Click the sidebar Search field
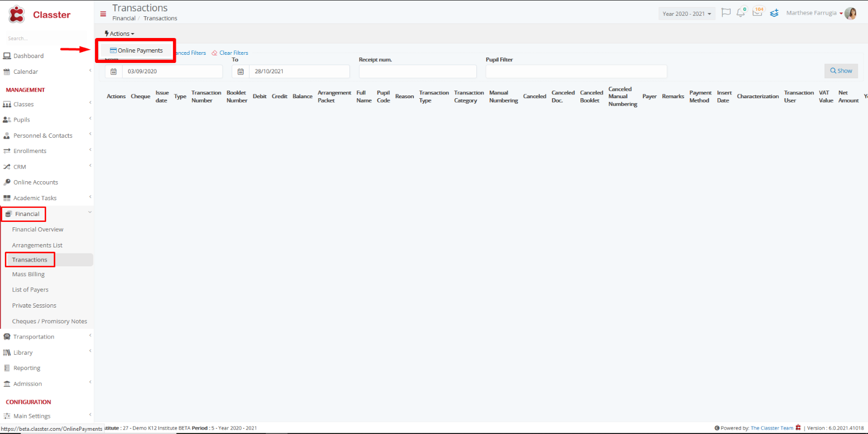Screen dimensions: 868x434 [x=46, y=39]
